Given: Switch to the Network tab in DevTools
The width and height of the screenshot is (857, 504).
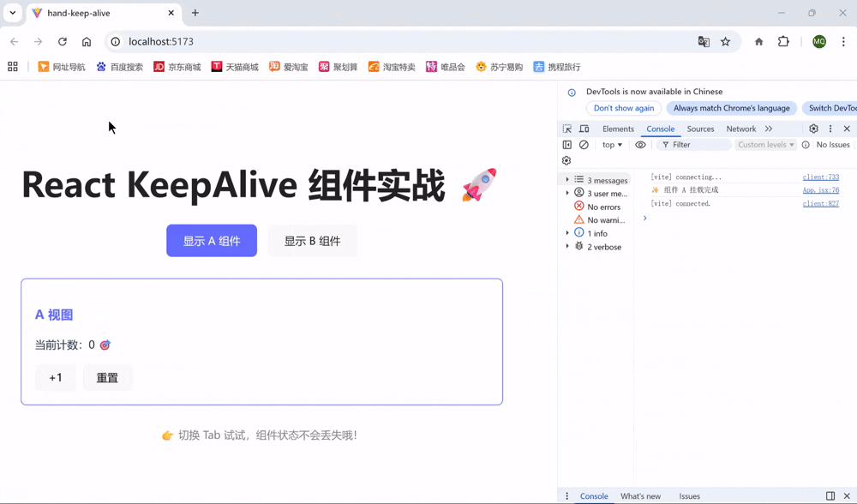Looking at the screenshot, I should point(741,129).
